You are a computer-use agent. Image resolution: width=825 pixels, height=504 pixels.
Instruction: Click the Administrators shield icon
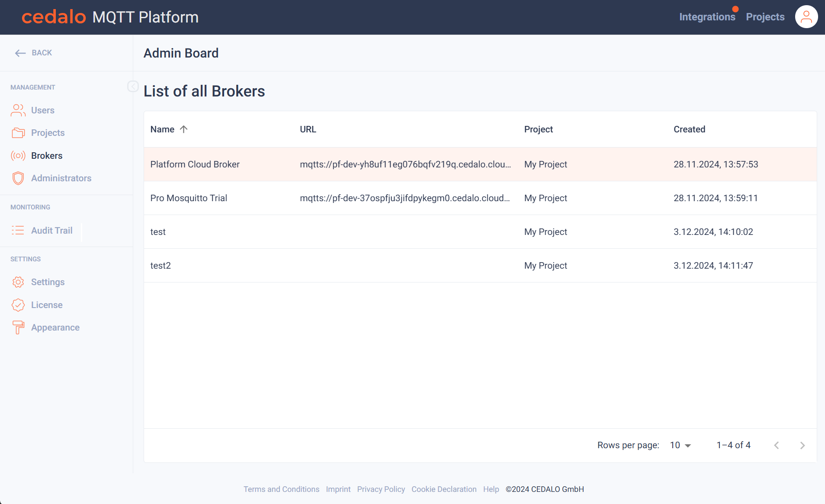pyautogui.click(x=18, y=178)
